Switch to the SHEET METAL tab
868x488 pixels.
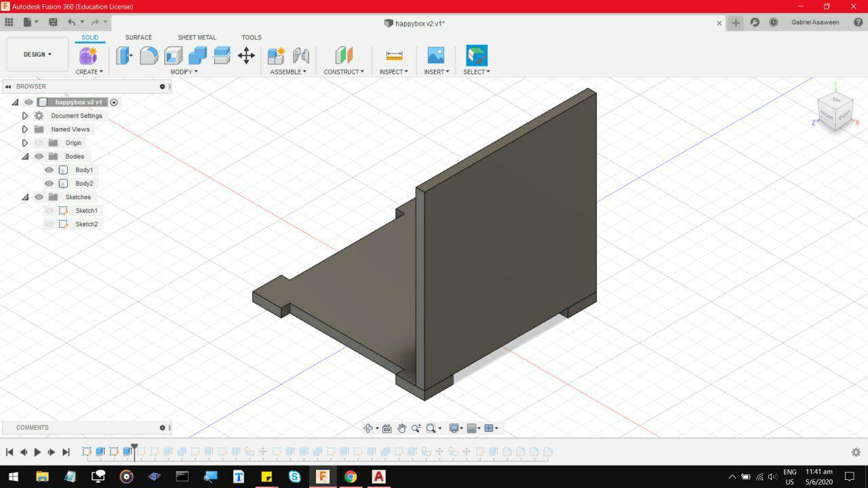click(x=197, y=38)
